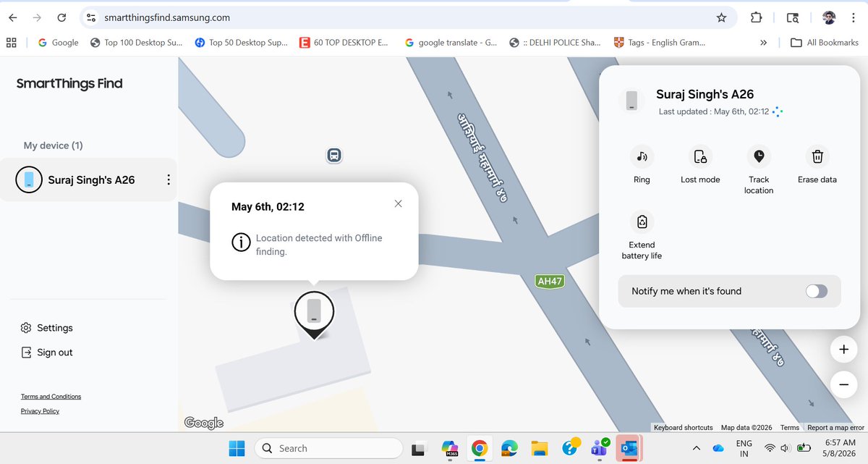Click the site information icon in address bar

point(90,17)
